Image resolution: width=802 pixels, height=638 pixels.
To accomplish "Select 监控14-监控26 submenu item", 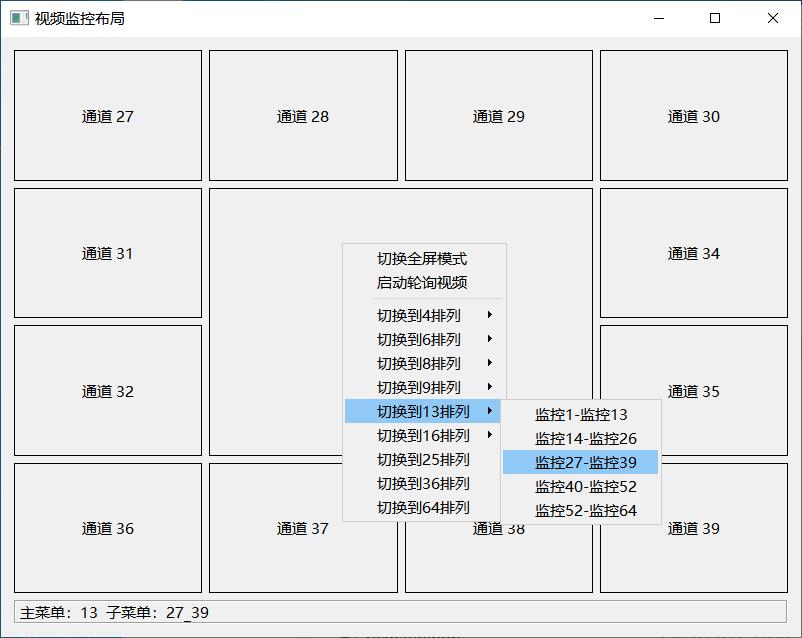I will [x=585, y=438].
